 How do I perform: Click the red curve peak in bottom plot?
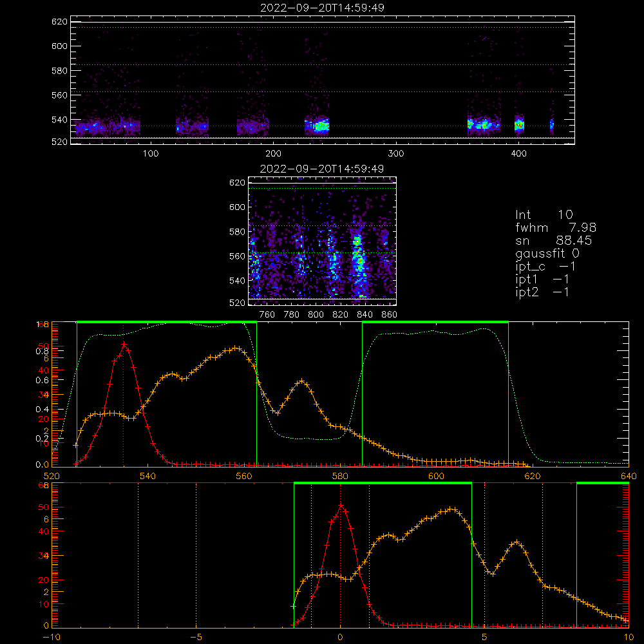point(341,505)
